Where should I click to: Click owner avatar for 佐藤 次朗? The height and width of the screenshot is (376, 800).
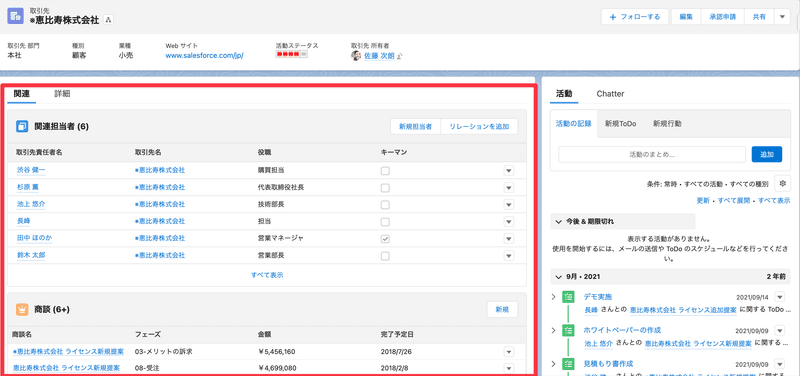pyautogui.click(x=356, y=56)
